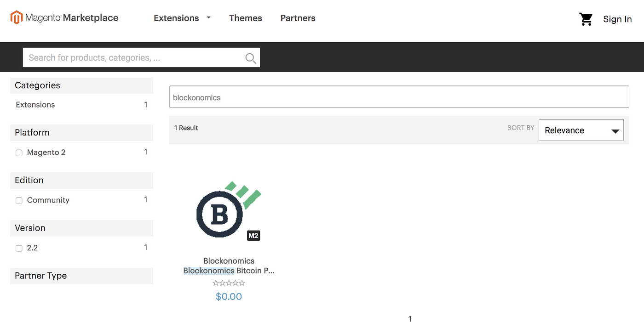Toggle the Magento 2 platform checkbox
This screenshot has height=322, width=644.
(x=19, y=153)
